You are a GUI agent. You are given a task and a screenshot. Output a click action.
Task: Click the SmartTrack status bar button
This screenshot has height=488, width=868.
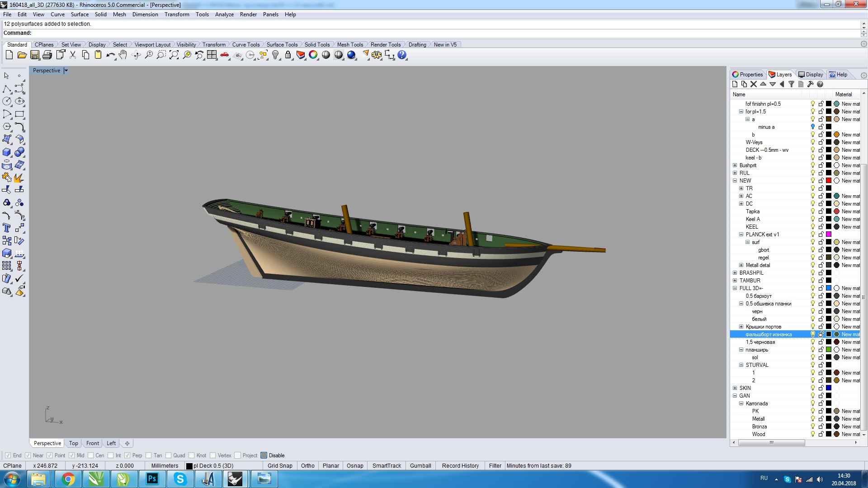pyautogui.click(x=387, y=466)
